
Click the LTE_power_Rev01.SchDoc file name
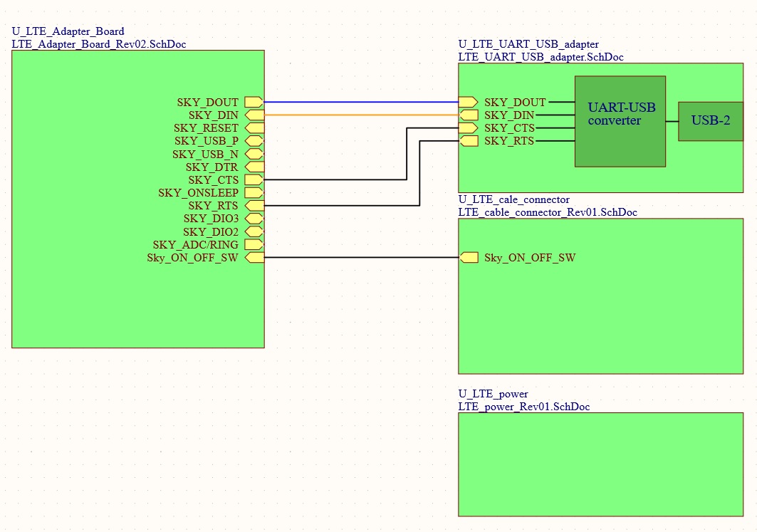524,407
